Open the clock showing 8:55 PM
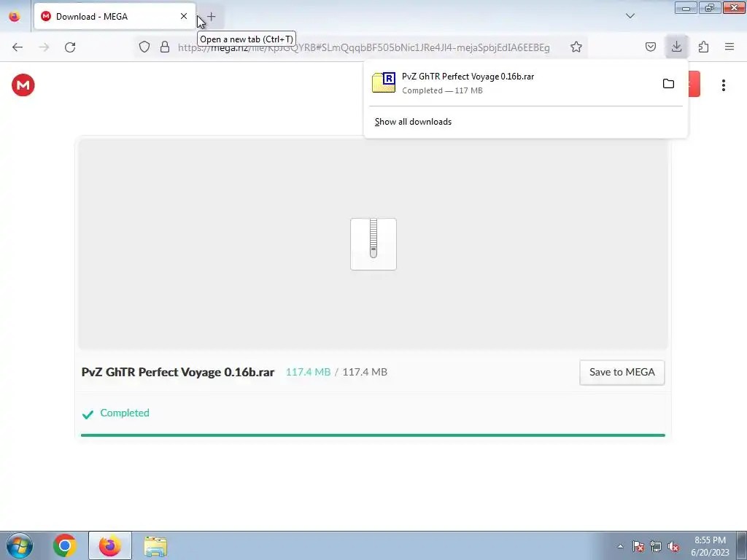747x560 pixels. click(710, 546)
